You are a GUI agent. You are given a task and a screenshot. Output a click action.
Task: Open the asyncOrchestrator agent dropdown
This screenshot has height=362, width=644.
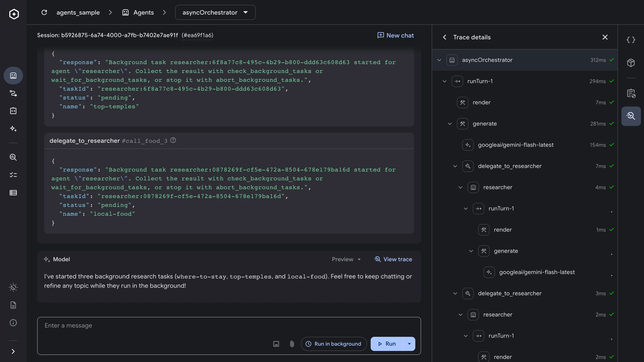pos(215,12)
